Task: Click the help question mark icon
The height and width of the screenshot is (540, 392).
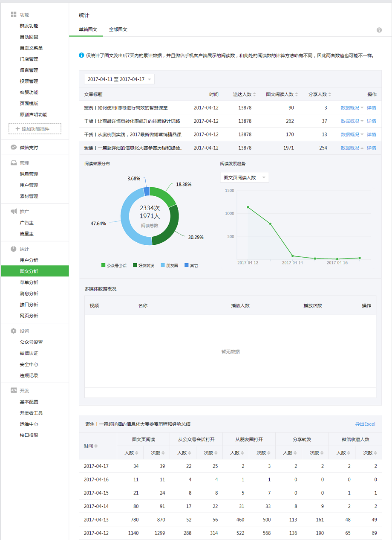Action: coord(379,30)
